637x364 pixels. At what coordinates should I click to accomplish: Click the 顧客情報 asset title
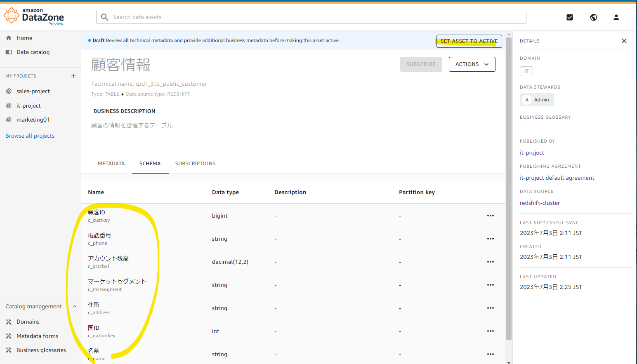pyautogui.click(x=121, y=65)
